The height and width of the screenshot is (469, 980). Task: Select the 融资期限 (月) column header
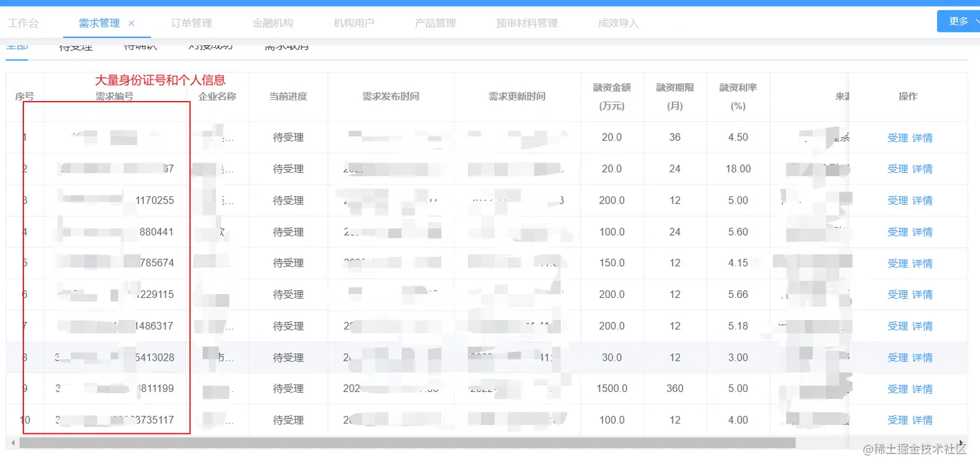[675, 97]
